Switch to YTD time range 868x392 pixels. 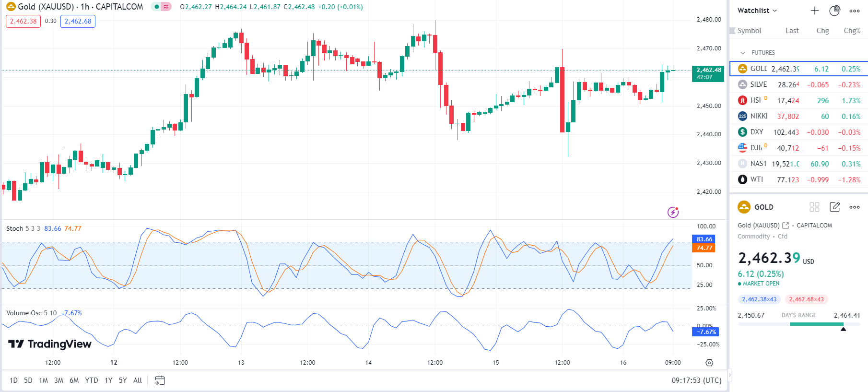pos(91,380)
